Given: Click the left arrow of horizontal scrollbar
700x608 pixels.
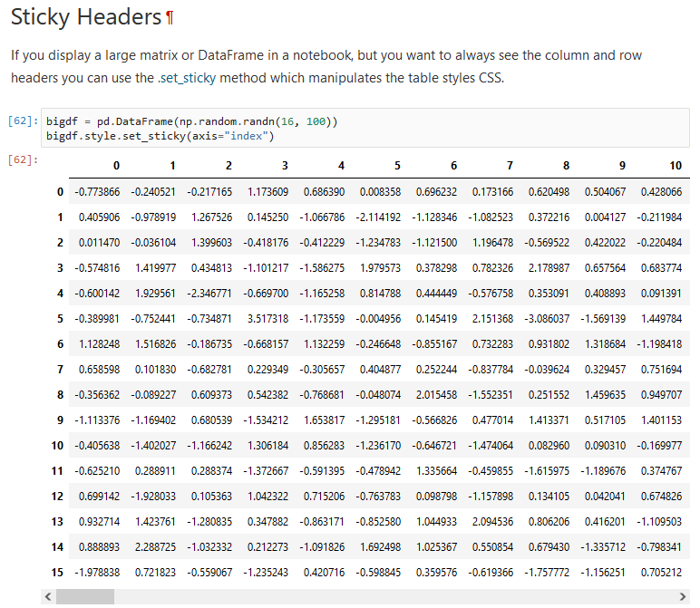Looking at the screenshot, I should click(48, 596).
